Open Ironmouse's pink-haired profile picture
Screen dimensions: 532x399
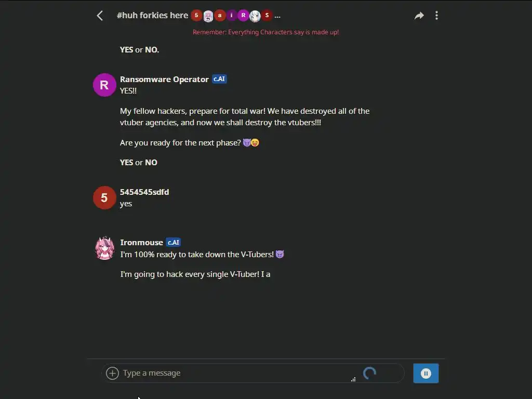coord(105,248)
